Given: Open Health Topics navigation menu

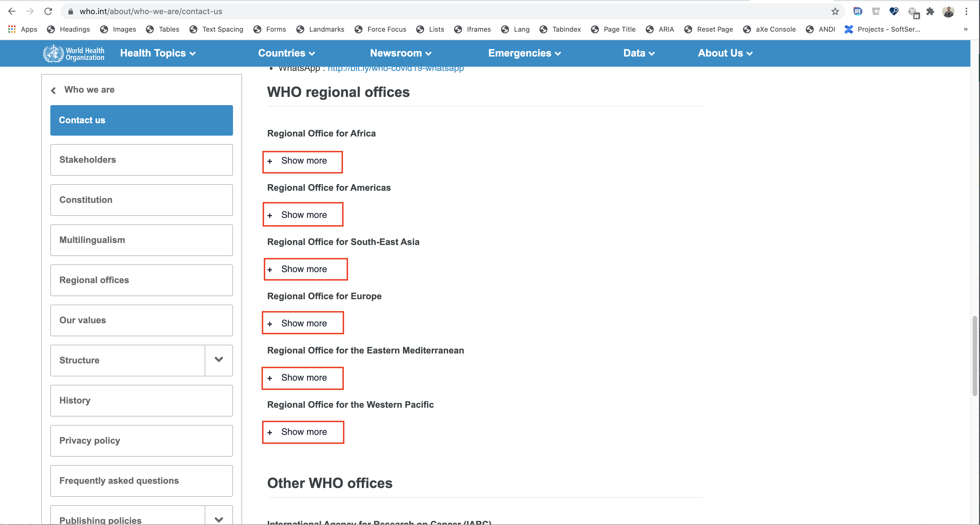Looking at the screenshot, I should [x=157, y=53].
